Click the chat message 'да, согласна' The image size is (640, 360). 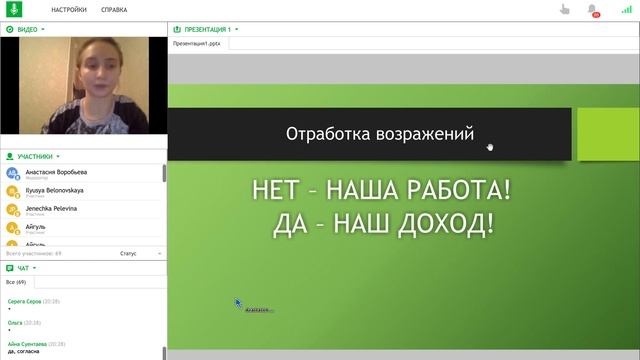24,351
